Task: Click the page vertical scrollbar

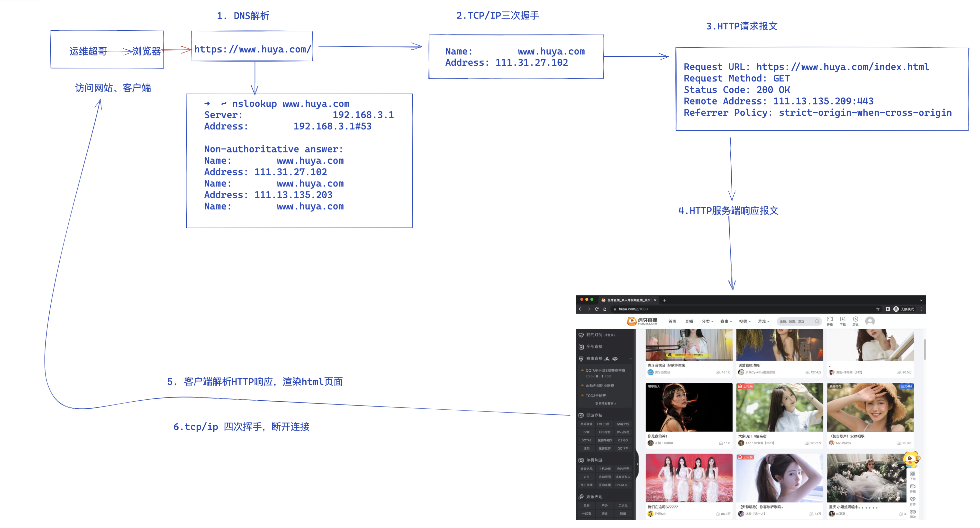Action: point(925,350)
